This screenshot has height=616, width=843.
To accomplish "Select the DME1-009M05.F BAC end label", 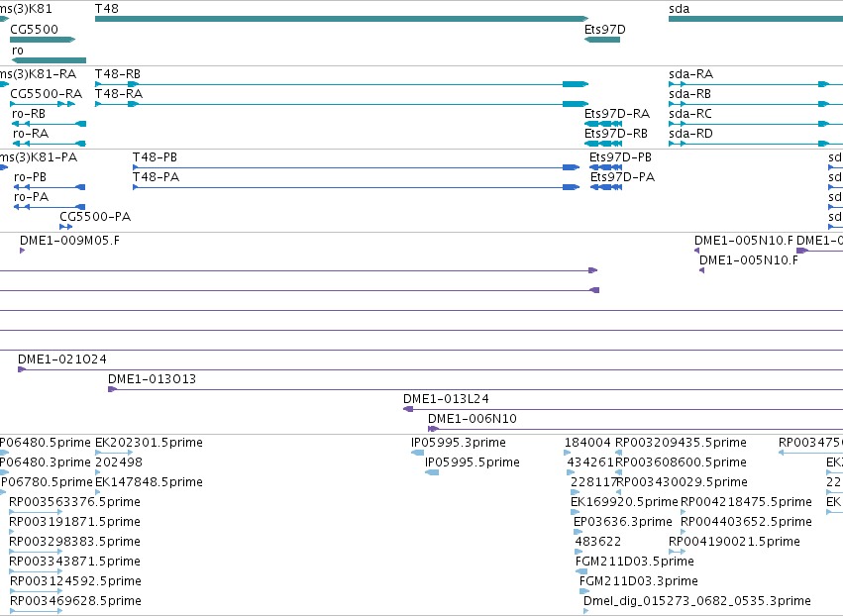I will click(x=70, y=241).
